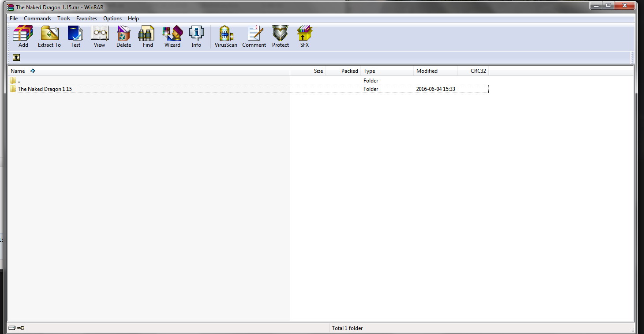Click the modified date 2016-06-04 15:33
The image size is (644, 334).
(x=436, y=89)
